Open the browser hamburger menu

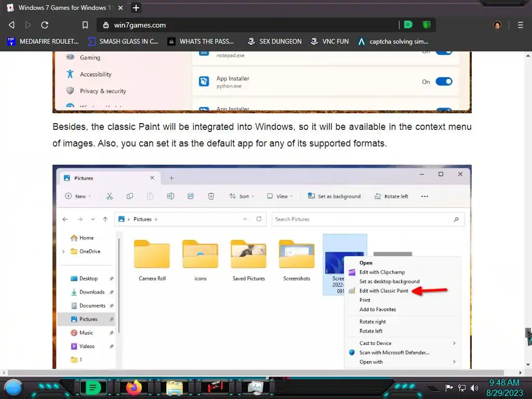pyautogui.click(x=520, y=25)
